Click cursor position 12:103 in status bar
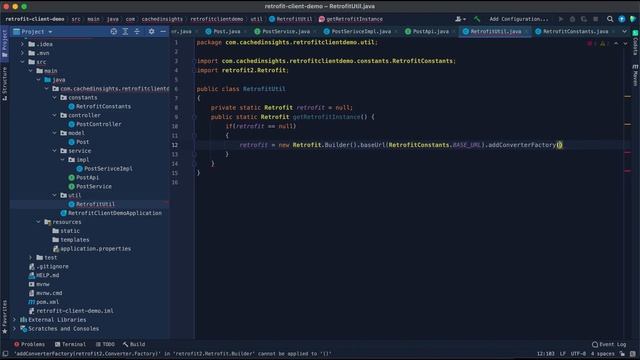 [546, 354]
